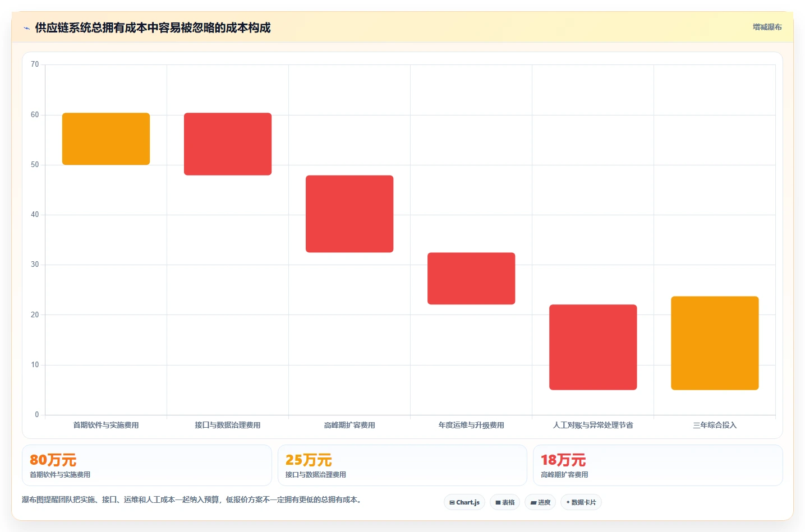Viewport: 805px width, 532px height.
Task: Click the chart title 供应链系统总拥有成本中容易被忽略的成本构成
Action: [x=153, y=27]
